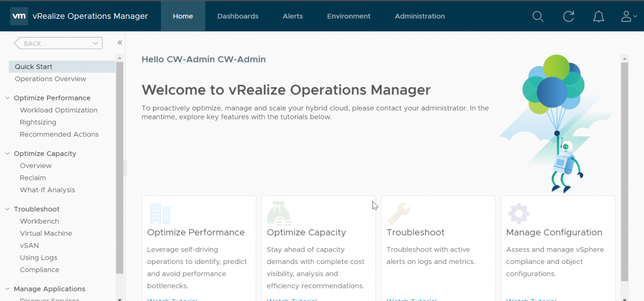Collapse the Optimize Performance tree section
Screen dimensions: 644x301
click(x=7, y=98)
